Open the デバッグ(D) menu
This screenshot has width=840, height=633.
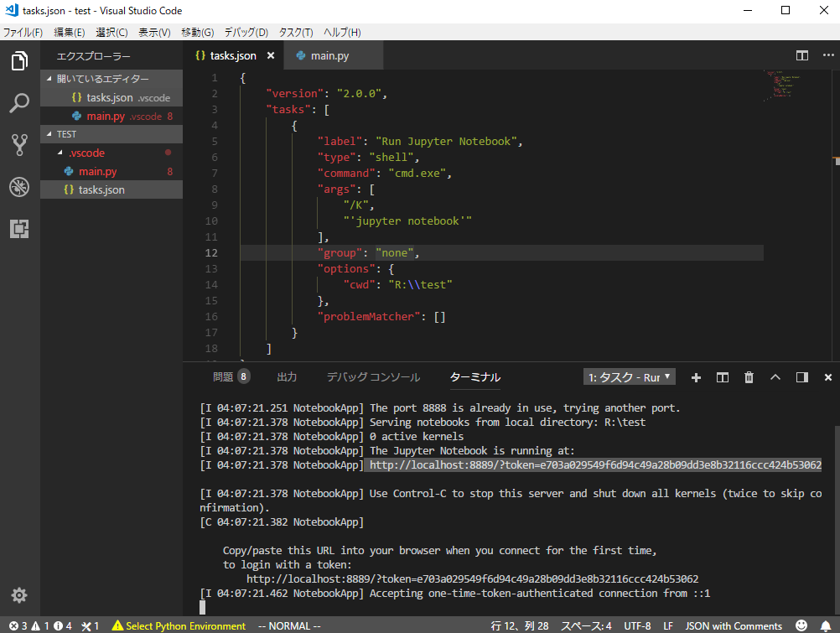(246, 32)
